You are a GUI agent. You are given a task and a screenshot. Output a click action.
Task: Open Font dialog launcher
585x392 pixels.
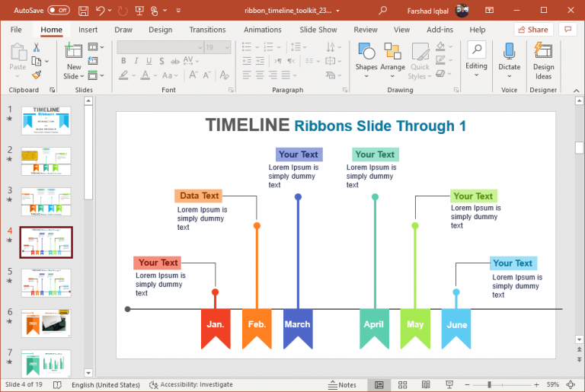click(231, 90)
